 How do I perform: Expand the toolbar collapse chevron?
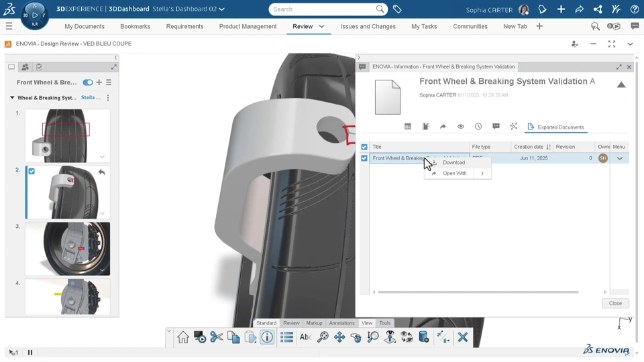pyautogui.click(x=169, y=330)
